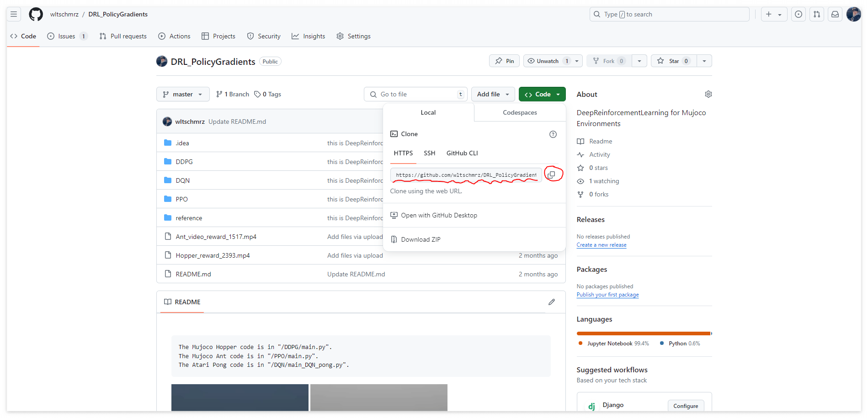Viewport: 868px width, 418px height.
Task: Open the Fork options caret
Action: pyautogui.click(x=639, y=61)
